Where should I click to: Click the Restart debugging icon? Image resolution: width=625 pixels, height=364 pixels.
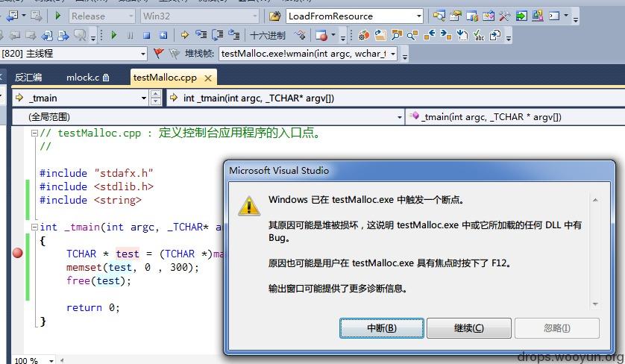pos(163,36)
